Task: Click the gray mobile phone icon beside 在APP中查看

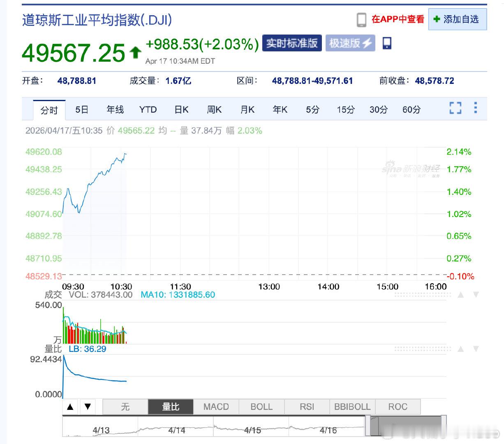Action: (362, 19)
